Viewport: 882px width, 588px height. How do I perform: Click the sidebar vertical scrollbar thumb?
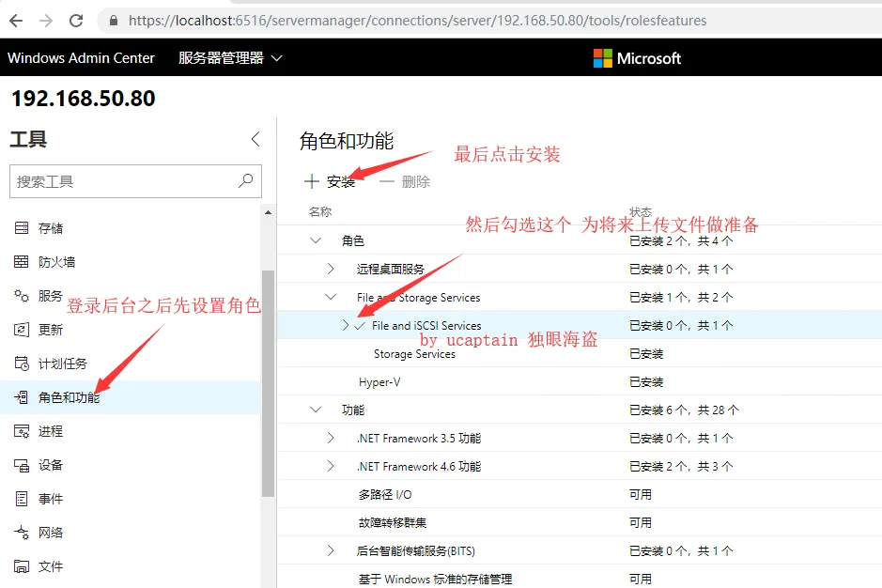[269, 383]
